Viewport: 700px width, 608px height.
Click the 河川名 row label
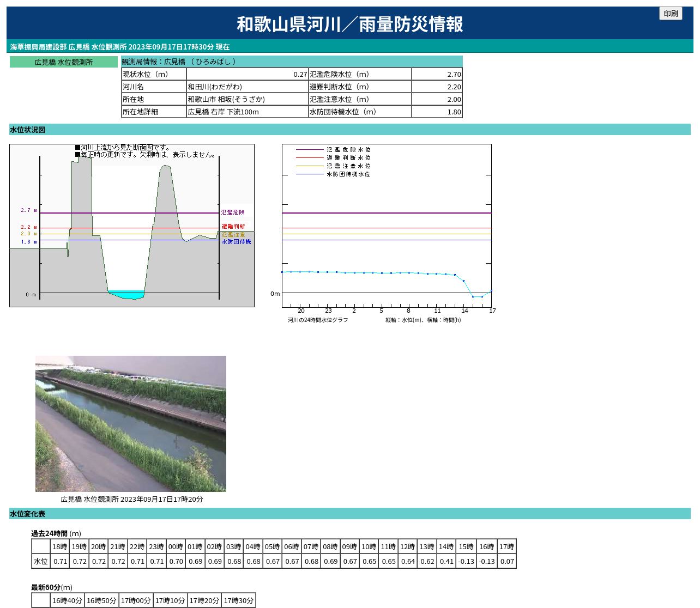(x=154, y=87)
